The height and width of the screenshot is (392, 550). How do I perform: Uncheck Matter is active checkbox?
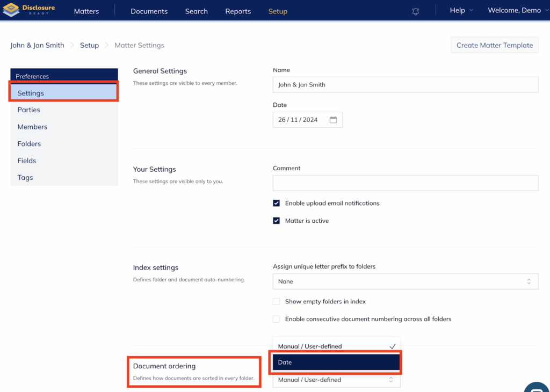click(277, 221)
